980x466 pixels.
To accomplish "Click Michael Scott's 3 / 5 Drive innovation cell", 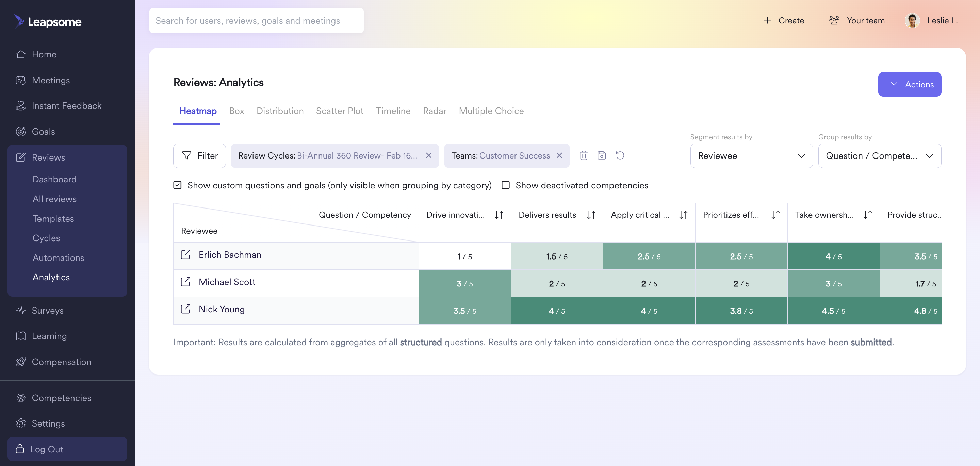I will point(464,283).
